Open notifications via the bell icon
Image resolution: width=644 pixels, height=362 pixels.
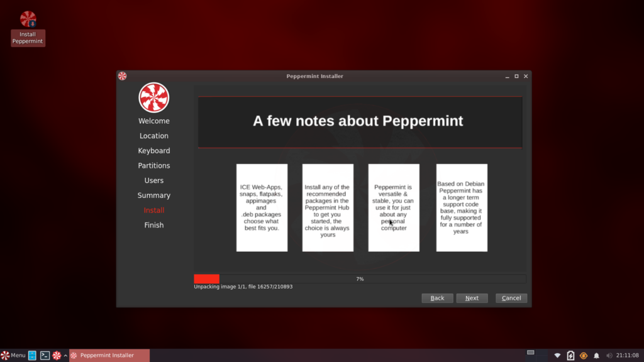click(x=596, y=355)
